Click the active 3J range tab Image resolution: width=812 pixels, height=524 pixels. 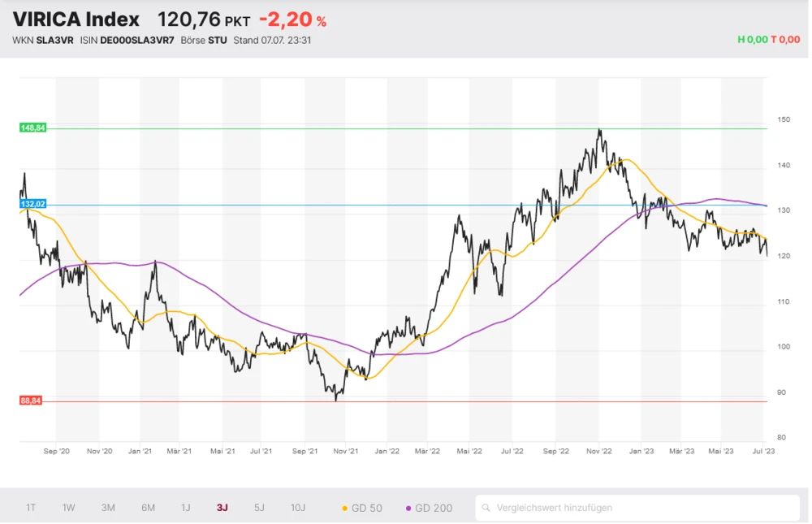(222, 508)
